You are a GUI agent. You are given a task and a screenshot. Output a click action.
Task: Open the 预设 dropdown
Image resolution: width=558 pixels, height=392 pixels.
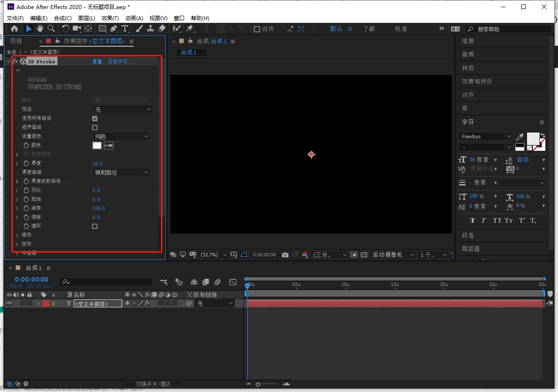[x=123, y=110]
